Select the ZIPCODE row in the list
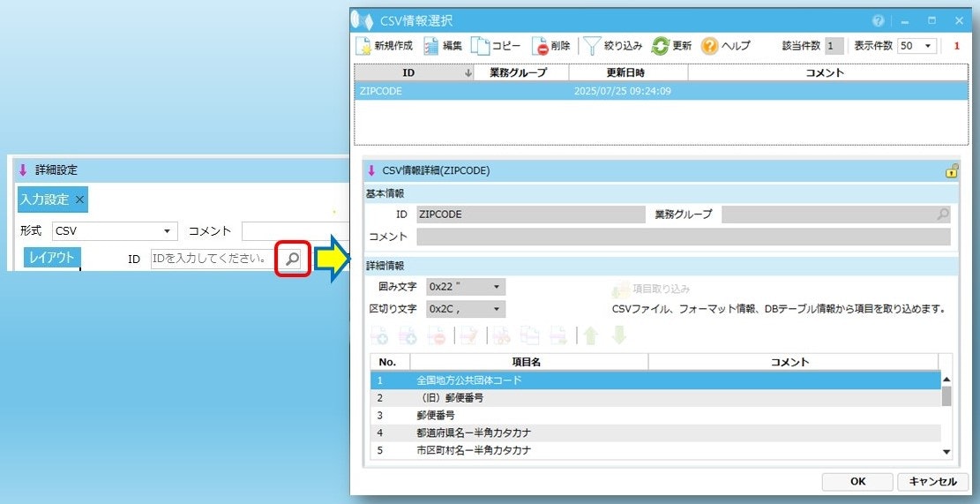Screen dimensions: 980x504 click(x=662, y=91)
